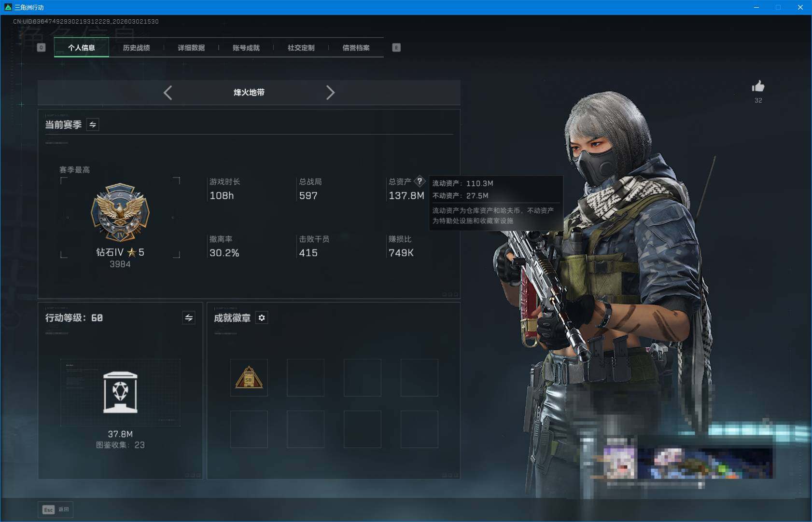Click the right arrow beside 烽火地带

coord(331,92)
